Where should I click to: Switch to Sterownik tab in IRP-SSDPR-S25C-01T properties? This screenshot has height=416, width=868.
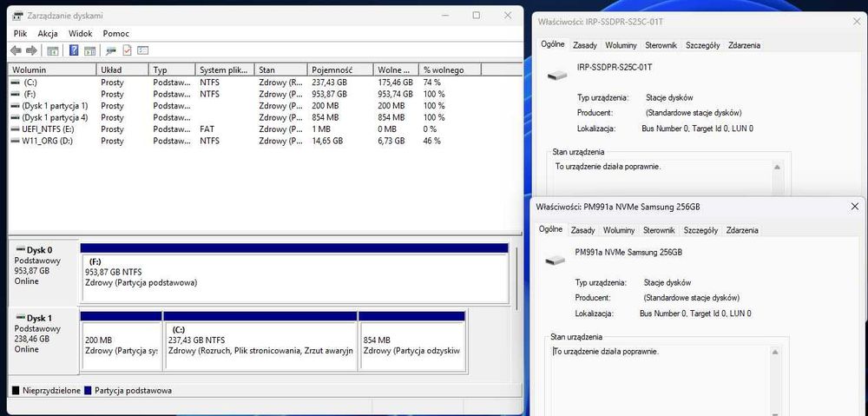pyautogui.click(x=661, y=45)
